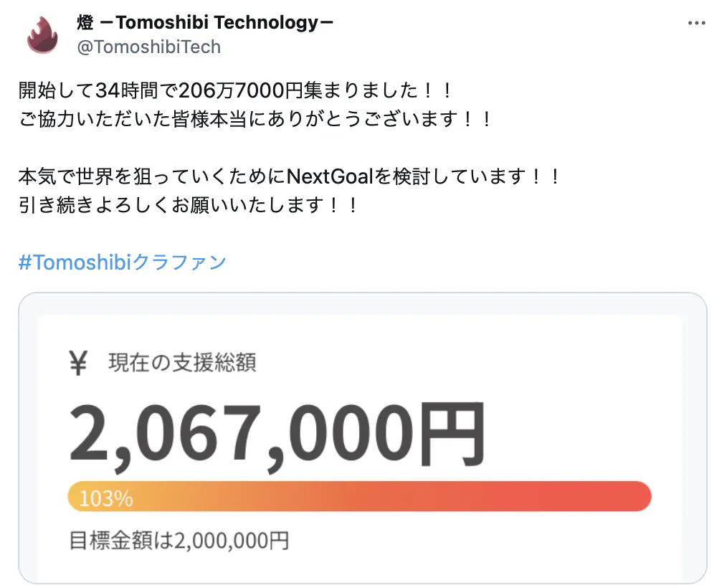Click the tweet line starting with 開始して34時間で
Image resolution: width=727 pixels, height=588 pixels.
[x=237, y=91]
